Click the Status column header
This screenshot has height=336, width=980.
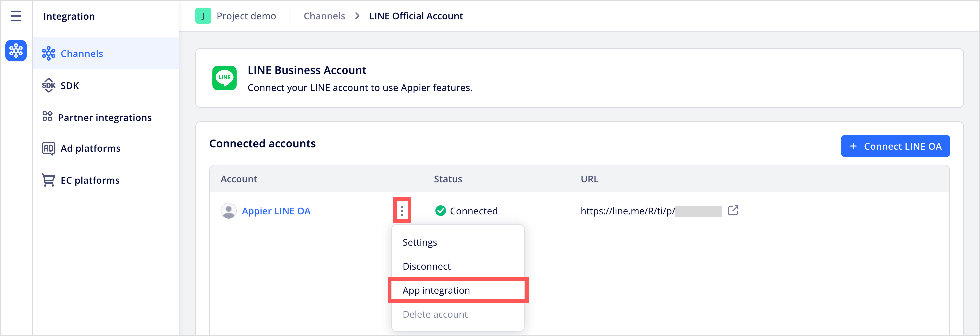tap(448, 179)
